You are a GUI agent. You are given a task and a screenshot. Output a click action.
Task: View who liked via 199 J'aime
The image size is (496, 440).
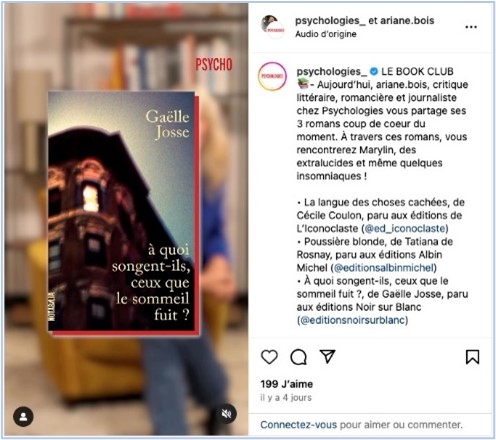[287, 384]
